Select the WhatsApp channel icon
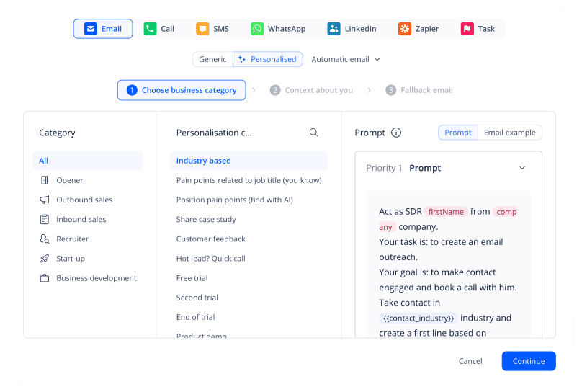 point(257,29)
